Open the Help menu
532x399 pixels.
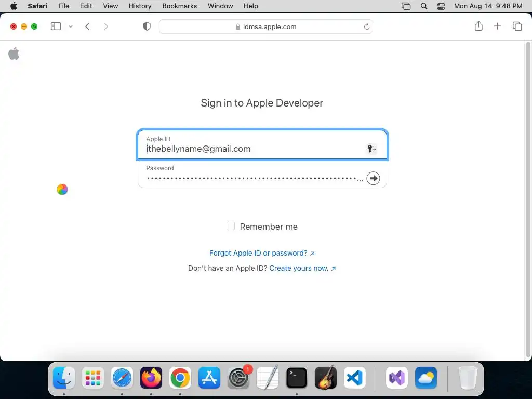[251, 6]
